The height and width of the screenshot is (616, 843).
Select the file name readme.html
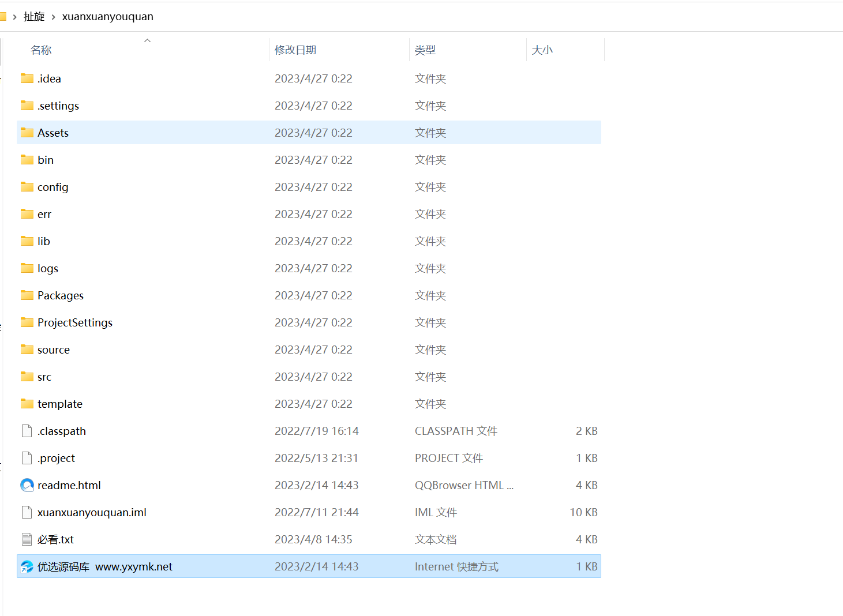click(69, 485)
